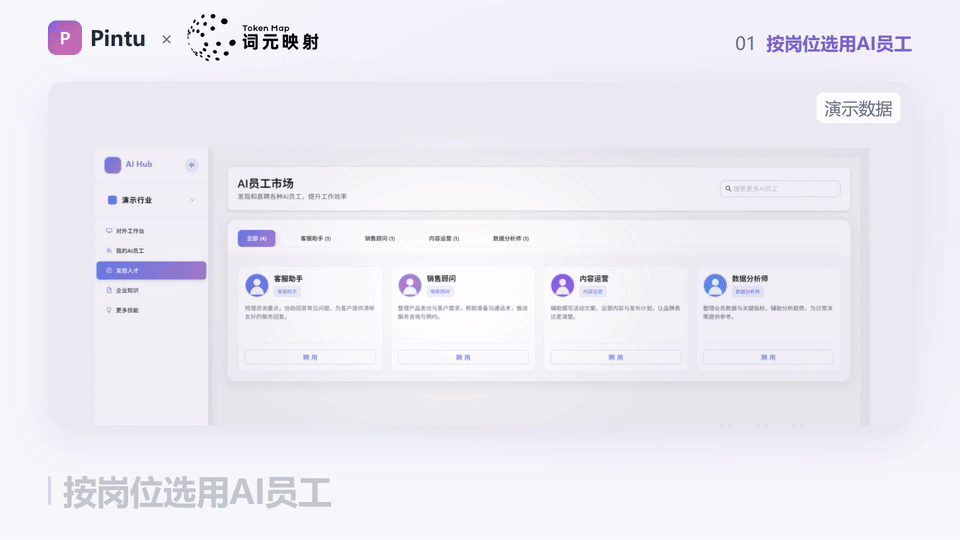960x540 pixels.
Task: Click the 内容运营 card title
Action: pos(594,279)
